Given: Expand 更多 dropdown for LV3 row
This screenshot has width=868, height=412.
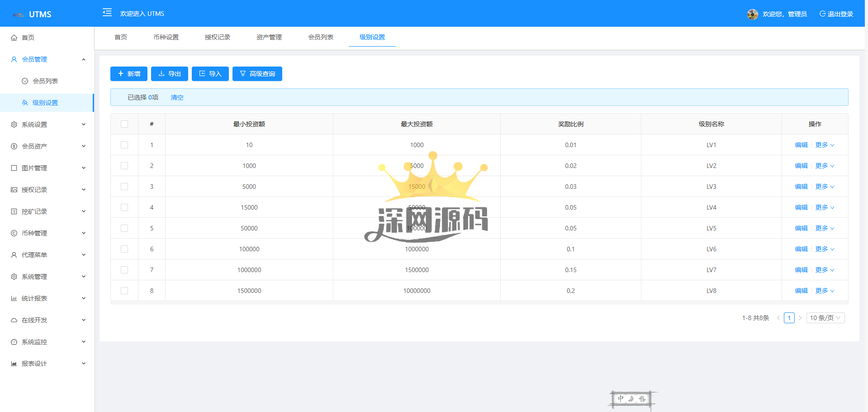Looking at the screenshot, I should 825,187.
